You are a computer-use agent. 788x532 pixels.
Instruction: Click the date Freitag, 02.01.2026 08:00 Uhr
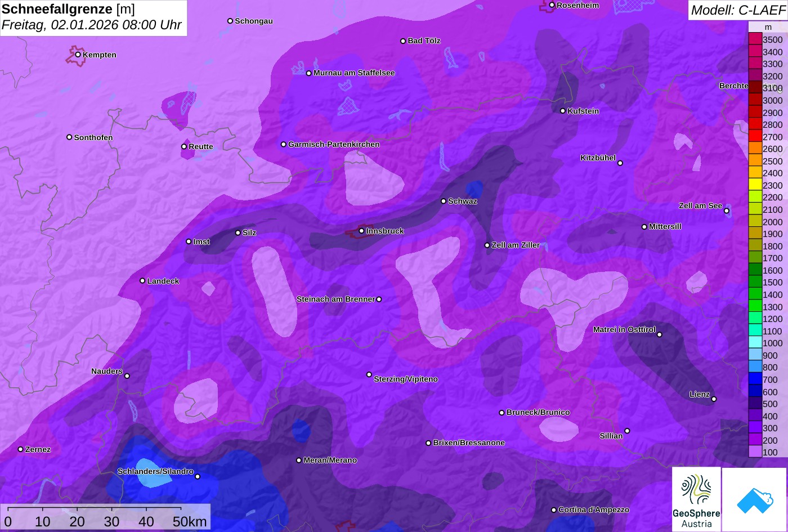tap(92, 25)
